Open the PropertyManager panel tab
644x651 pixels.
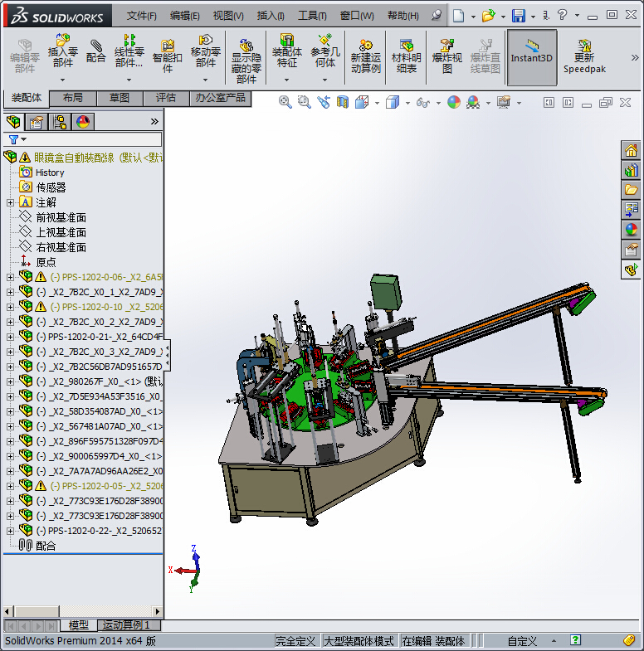click(x=37, y=122)
